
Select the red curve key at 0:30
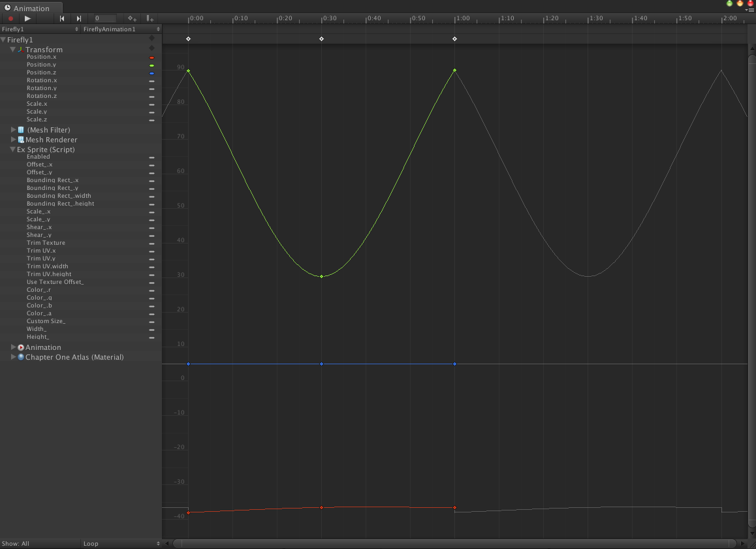pos(322,508)
